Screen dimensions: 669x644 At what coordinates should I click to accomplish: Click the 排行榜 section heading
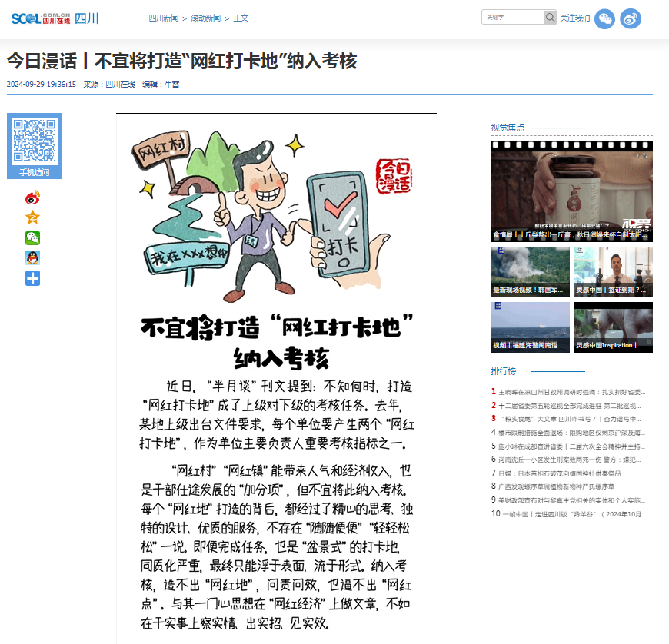504,371
